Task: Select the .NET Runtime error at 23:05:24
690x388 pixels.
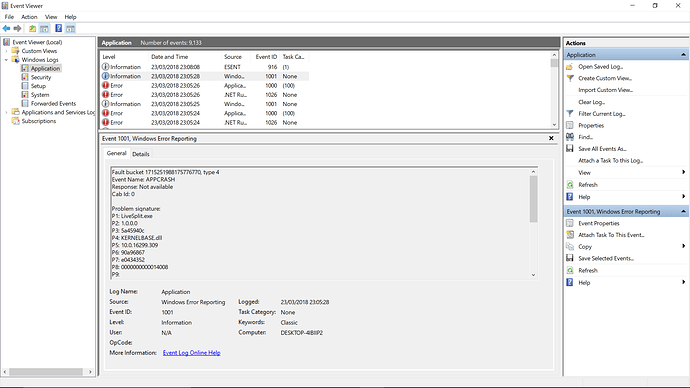Action: [205, 122]
